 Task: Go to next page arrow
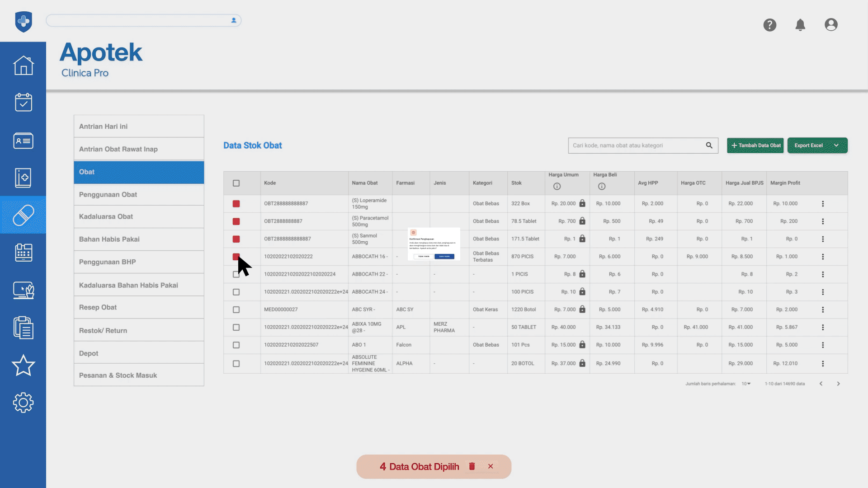coord(838,384)
